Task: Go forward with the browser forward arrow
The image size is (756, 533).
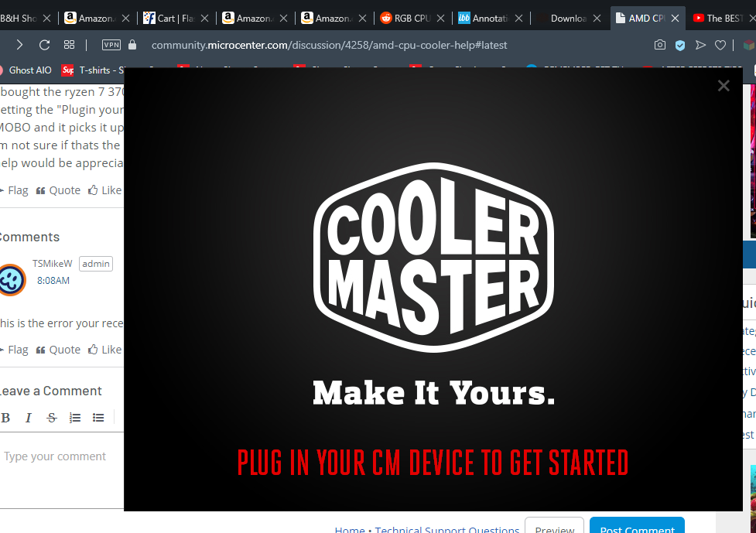Action: pyautogui.click(x=19, y=45)
